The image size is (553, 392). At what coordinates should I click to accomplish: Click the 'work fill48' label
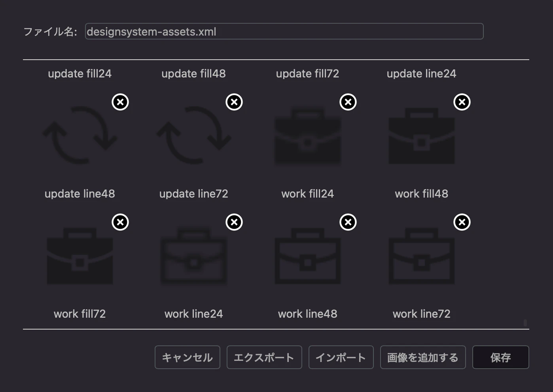[422, 194]
